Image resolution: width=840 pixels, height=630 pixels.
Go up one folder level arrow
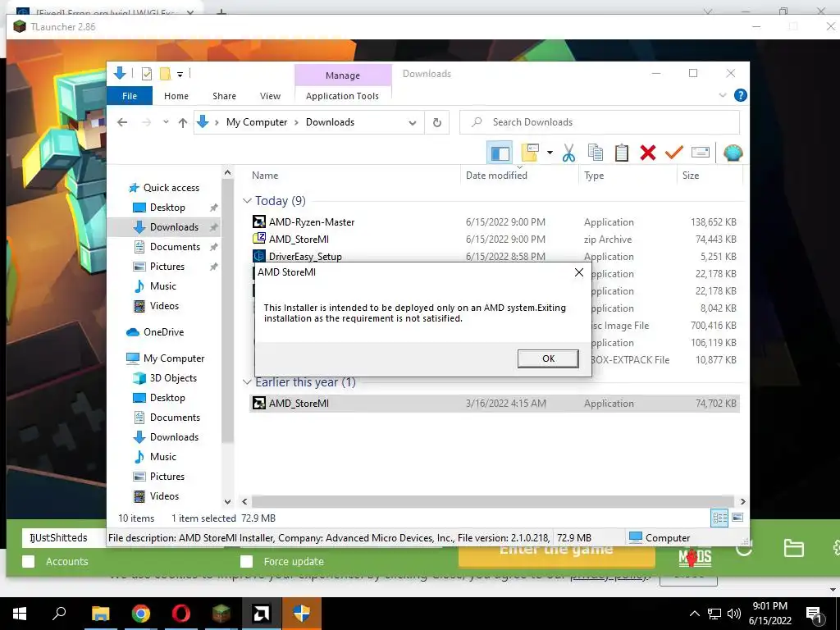click(x=183, y=123)
